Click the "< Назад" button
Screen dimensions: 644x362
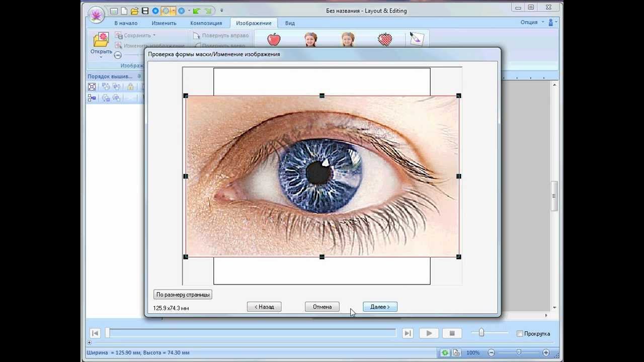pyautogui.click(x=264, y=307)
